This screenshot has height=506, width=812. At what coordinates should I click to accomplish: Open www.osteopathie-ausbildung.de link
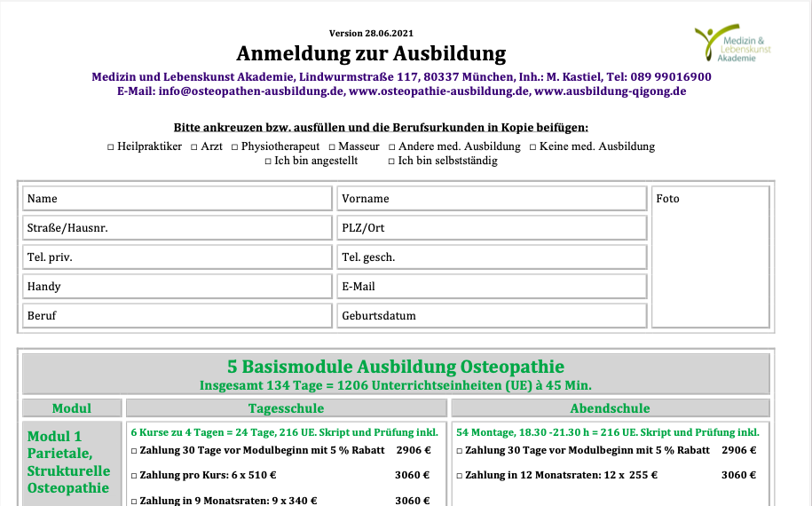point(439,91)
